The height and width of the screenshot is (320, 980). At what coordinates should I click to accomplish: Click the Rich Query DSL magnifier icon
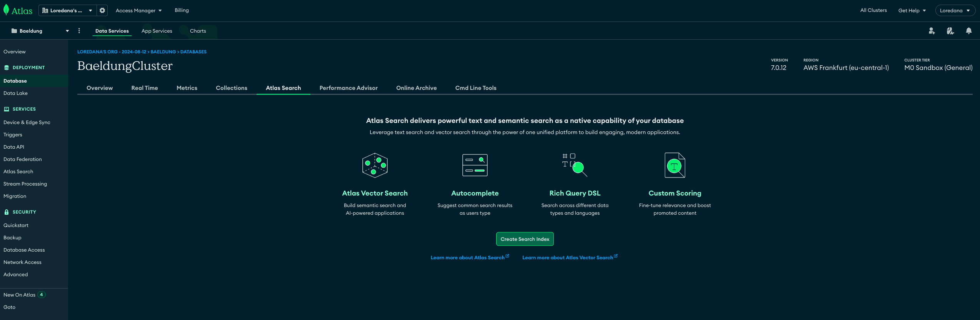[575, 165]
